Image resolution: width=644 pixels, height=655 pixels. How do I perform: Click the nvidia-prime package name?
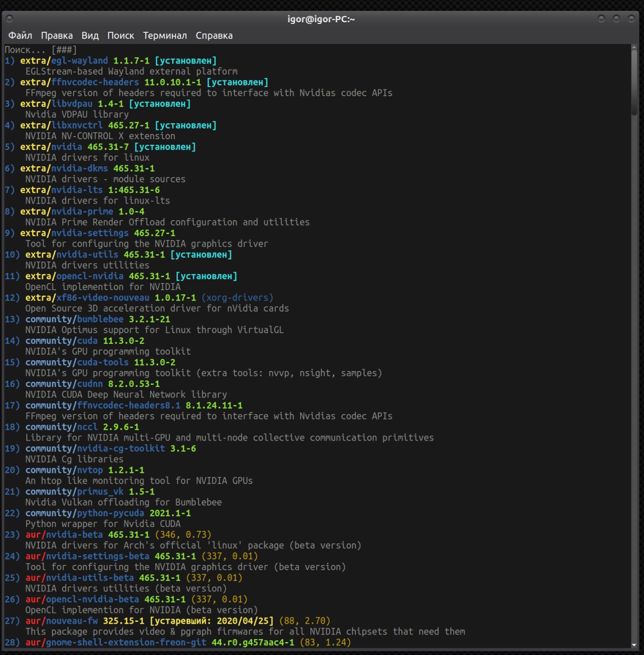[x=82, y=211]
